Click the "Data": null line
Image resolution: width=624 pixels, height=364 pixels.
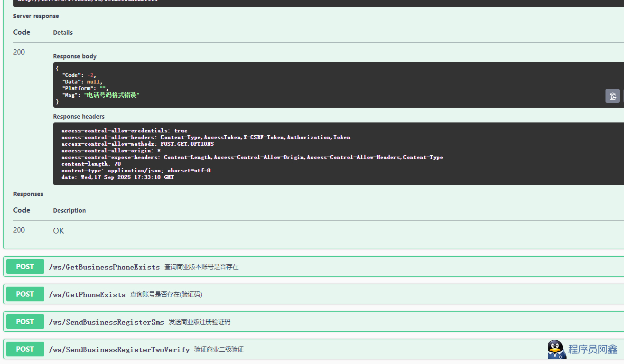point(82,82)
